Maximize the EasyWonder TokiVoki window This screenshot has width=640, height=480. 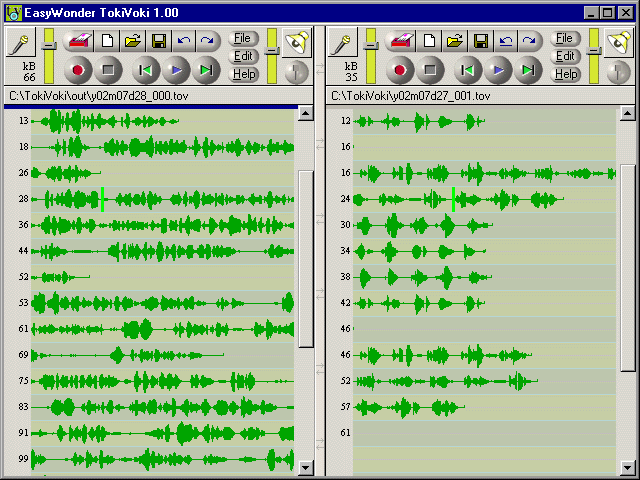click(x=608, y=13)
